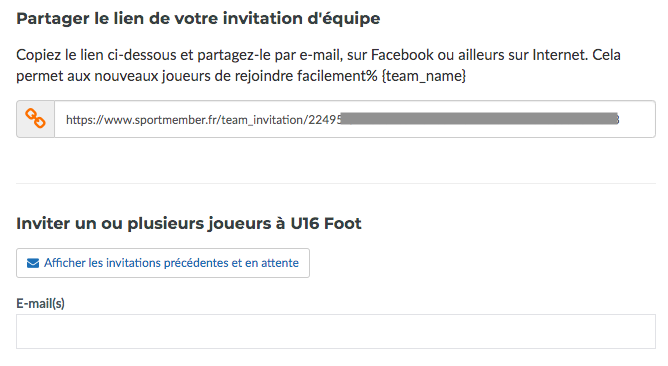Click the envelope icon on the invitations button
Image resolution: width=668 pixels, height=366 pixels.
(33, 263)
